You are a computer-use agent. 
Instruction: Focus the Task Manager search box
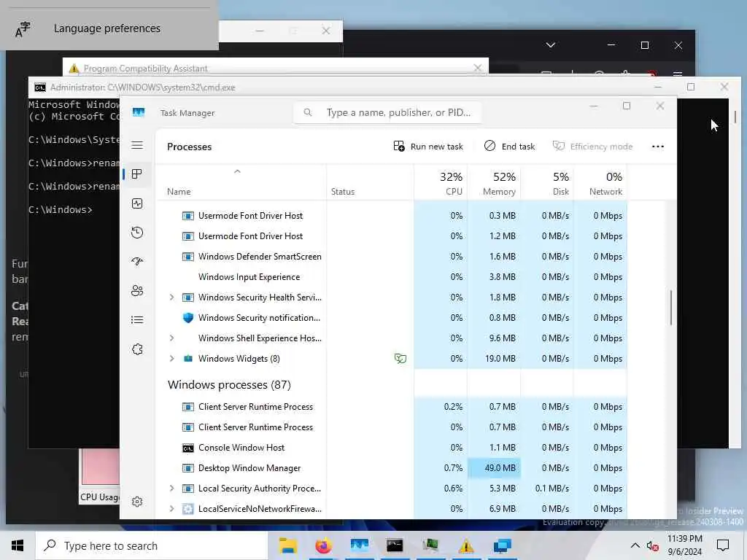tap(387, 112)
